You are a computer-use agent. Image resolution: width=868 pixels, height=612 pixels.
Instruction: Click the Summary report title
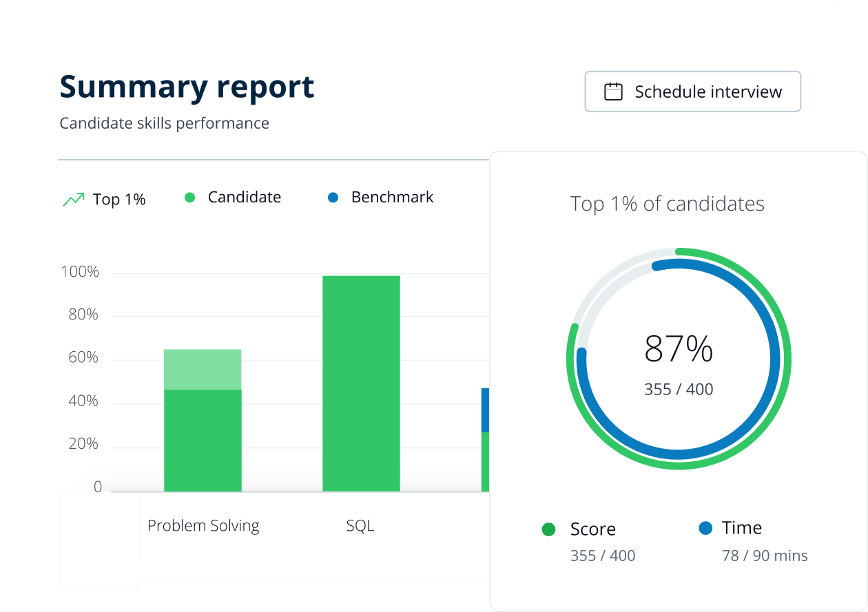pyautogui.click(x=187, y=87)
